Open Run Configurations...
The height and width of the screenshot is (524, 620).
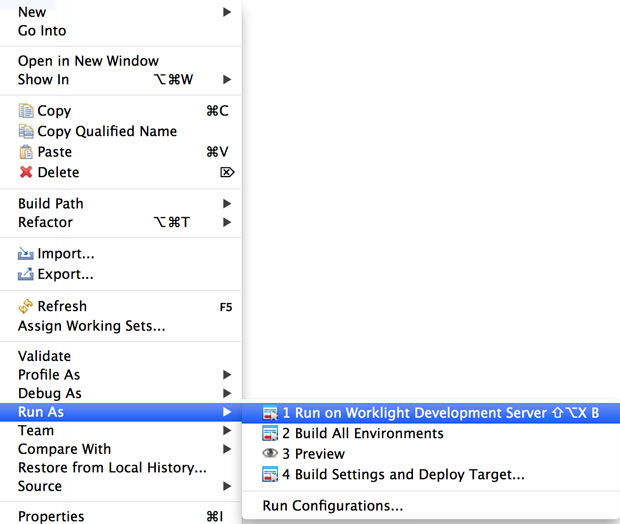[431, 506]
